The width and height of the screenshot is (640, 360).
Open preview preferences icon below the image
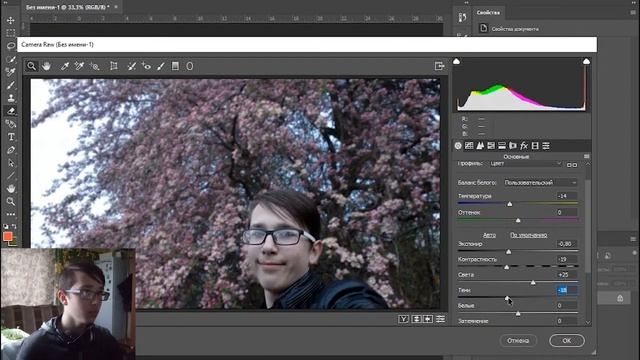440,319
